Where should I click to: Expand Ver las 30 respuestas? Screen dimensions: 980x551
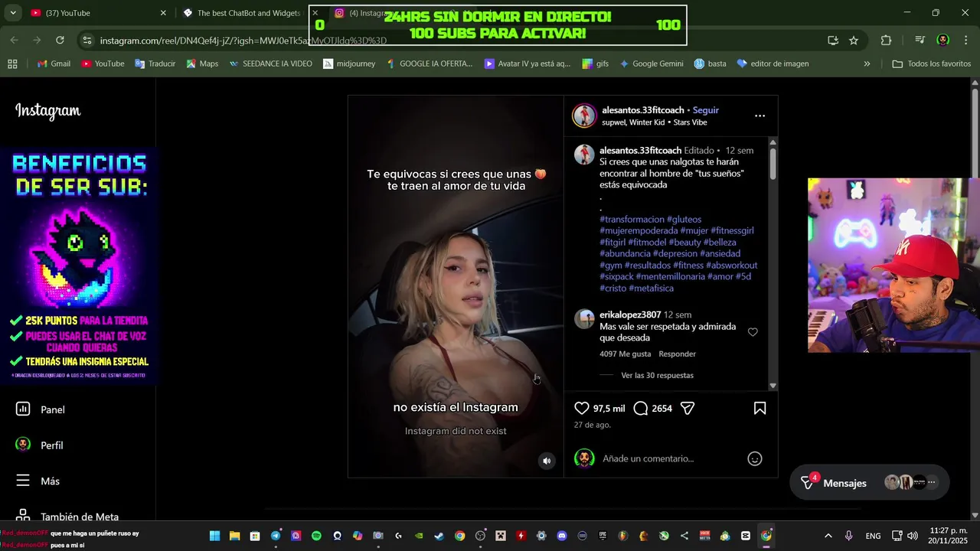coord(657,376)
